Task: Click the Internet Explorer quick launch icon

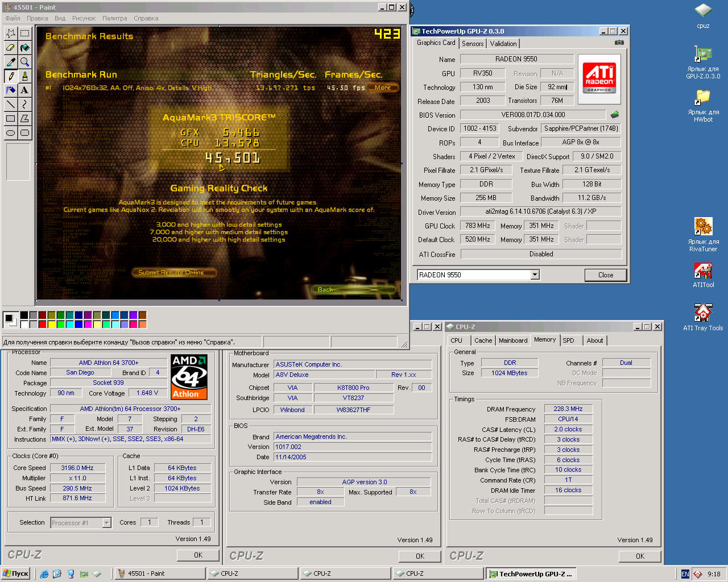Action: coord(44,574)
